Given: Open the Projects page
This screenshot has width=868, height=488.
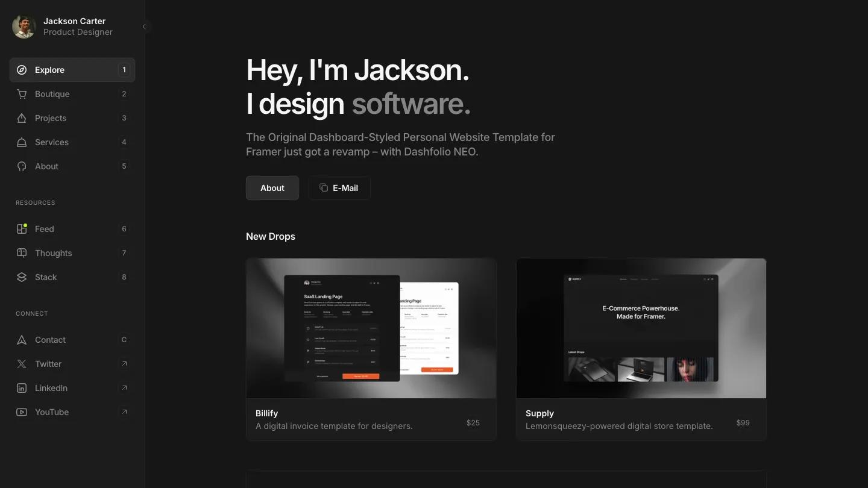Looking at the screenshot, I should 72,118.
